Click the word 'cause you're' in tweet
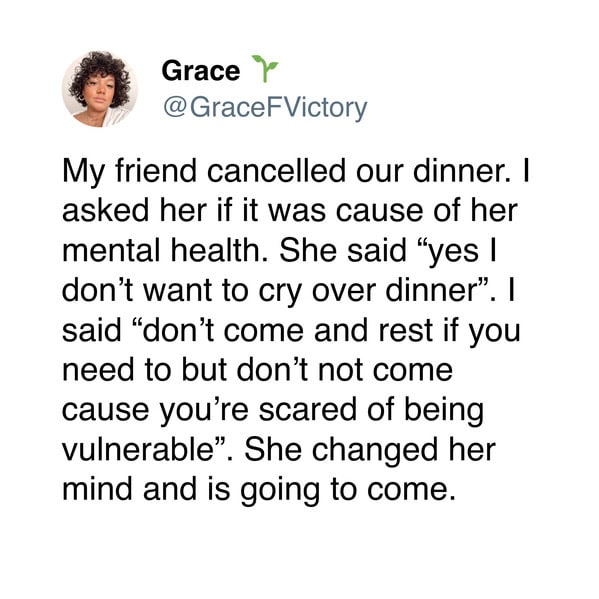Viewport: 599px width, 599px height. (x=155, y=411)
